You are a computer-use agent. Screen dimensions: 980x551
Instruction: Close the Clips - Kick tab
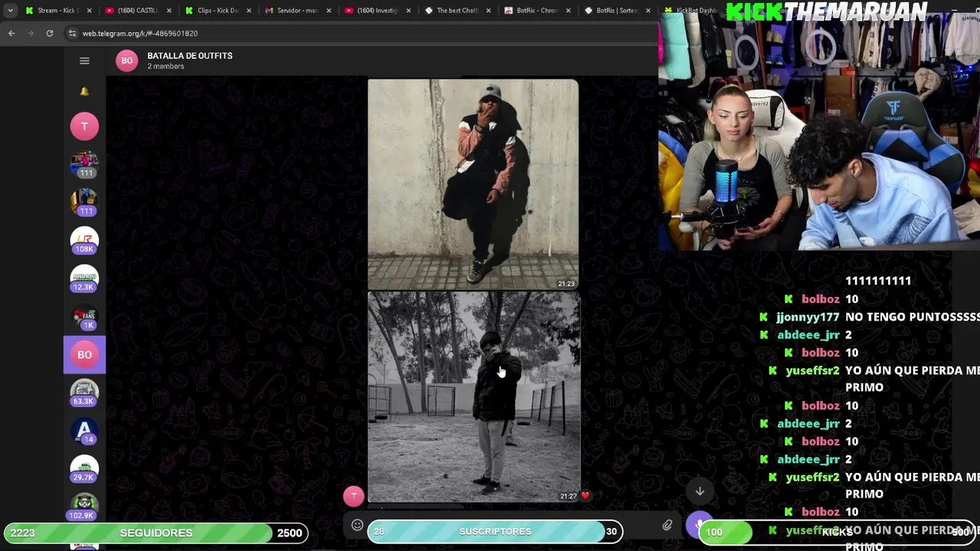(x=248, y=11)
